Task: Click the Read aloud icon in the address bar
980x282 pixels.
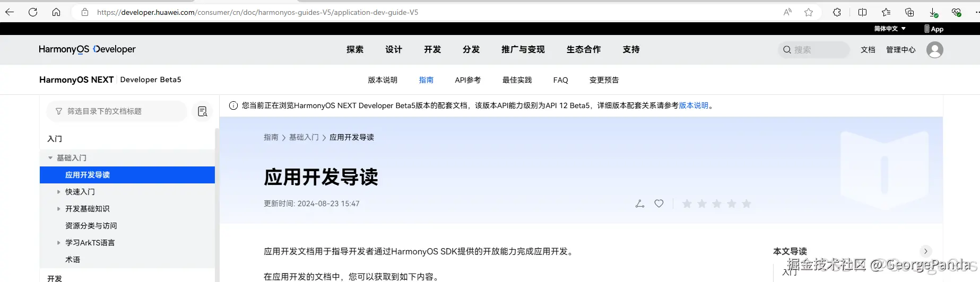Action: [x=787, y=12]
